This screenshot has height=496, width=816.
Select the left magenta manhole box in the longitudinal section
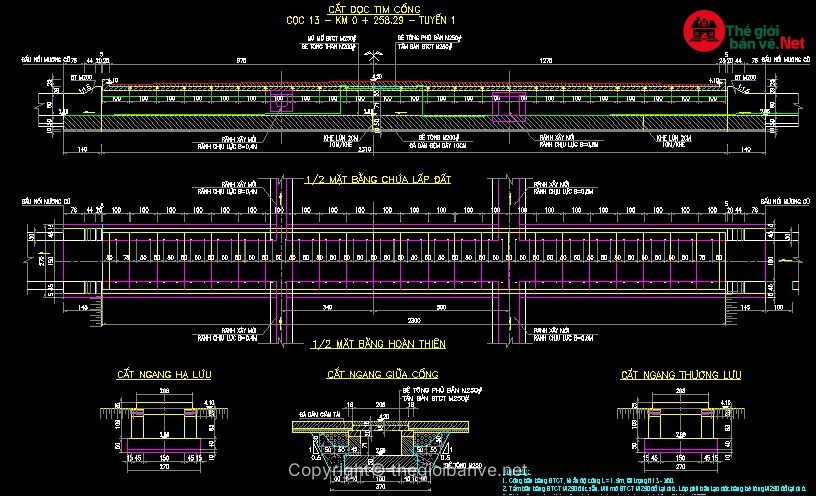coord(279,101)
